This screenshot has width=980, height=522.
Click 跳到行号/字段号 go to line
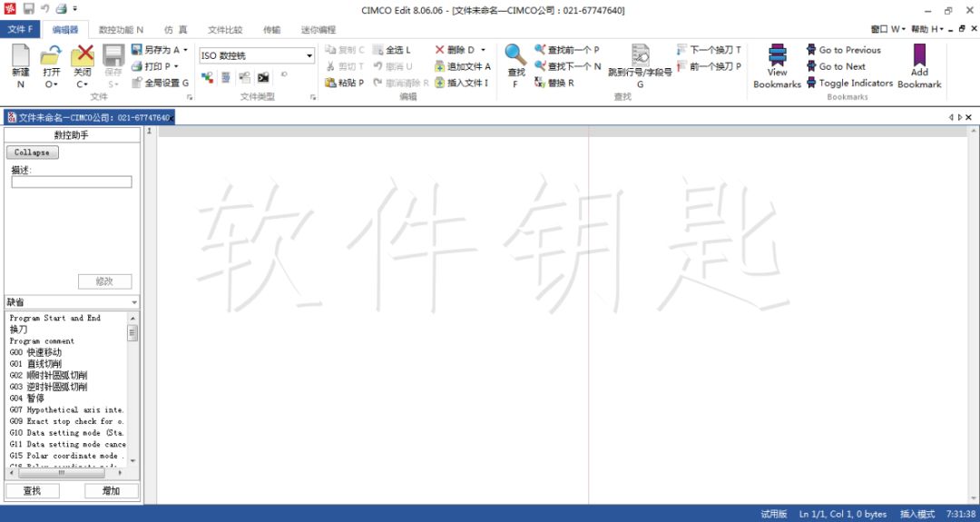[640, 66]
